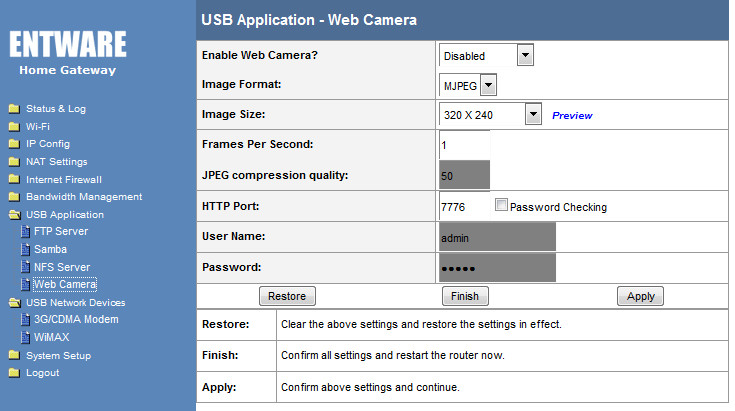The image size is (735, 411).
Task: Open Image Format MJPEG dropdown
Action: (x=467, y=85)
